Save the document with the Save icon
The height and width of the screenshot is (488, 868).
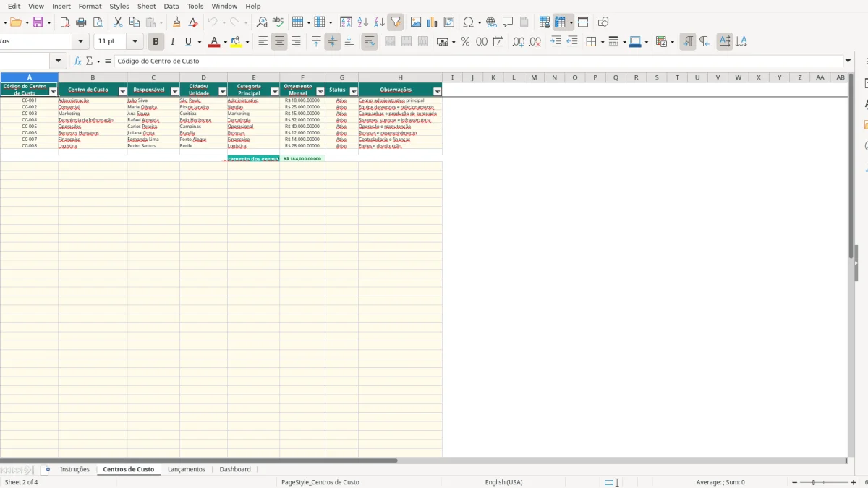[x=38, y=22]
